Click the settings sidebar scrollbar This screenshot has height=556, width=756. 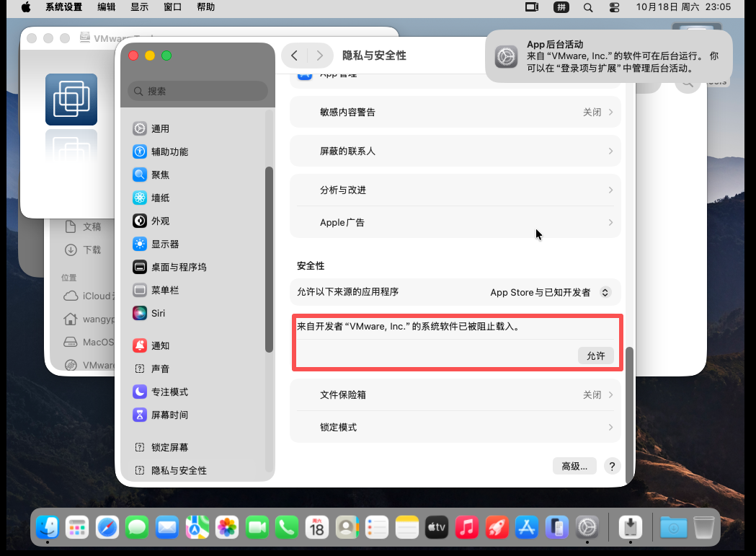point(269,260)
